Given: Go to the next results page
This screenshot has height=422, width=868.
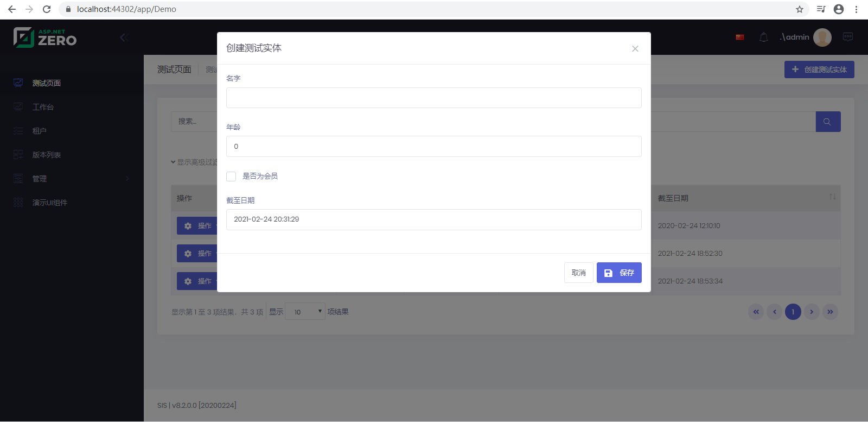Looking at the screenshot, I should 812,312.
